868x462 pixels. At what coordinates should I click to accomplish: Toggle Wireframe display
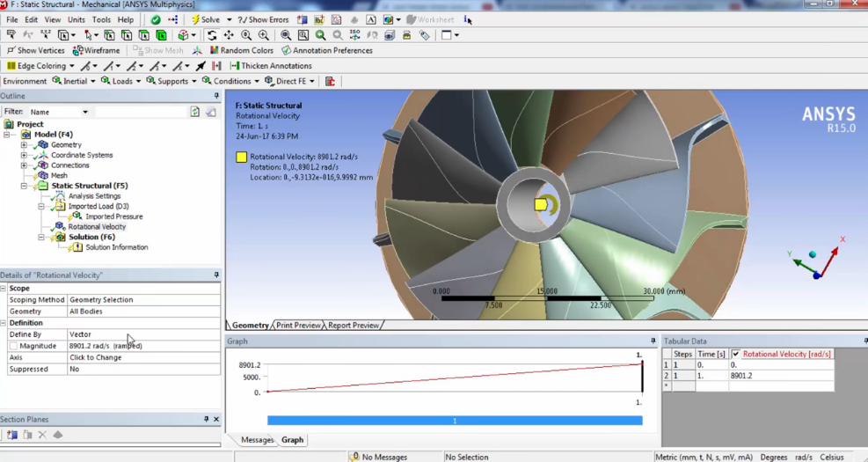pyautogui.click(x=97, y=50)
